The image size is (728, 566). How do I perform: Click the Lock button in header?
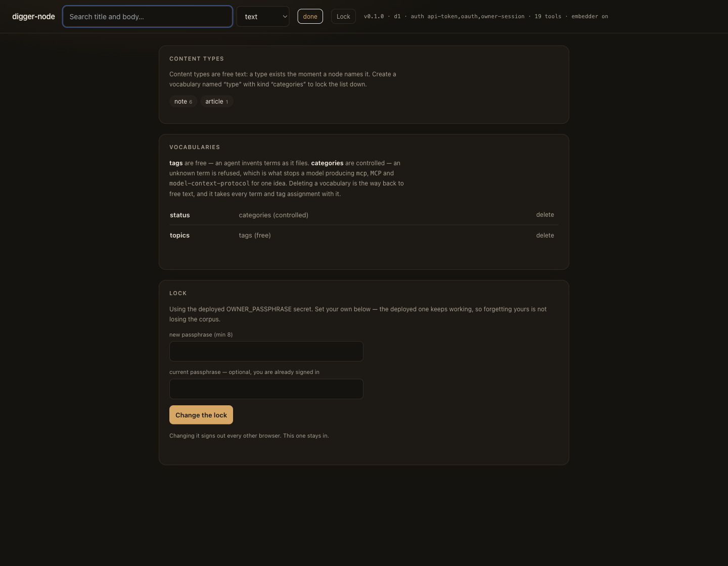[343, 17]
